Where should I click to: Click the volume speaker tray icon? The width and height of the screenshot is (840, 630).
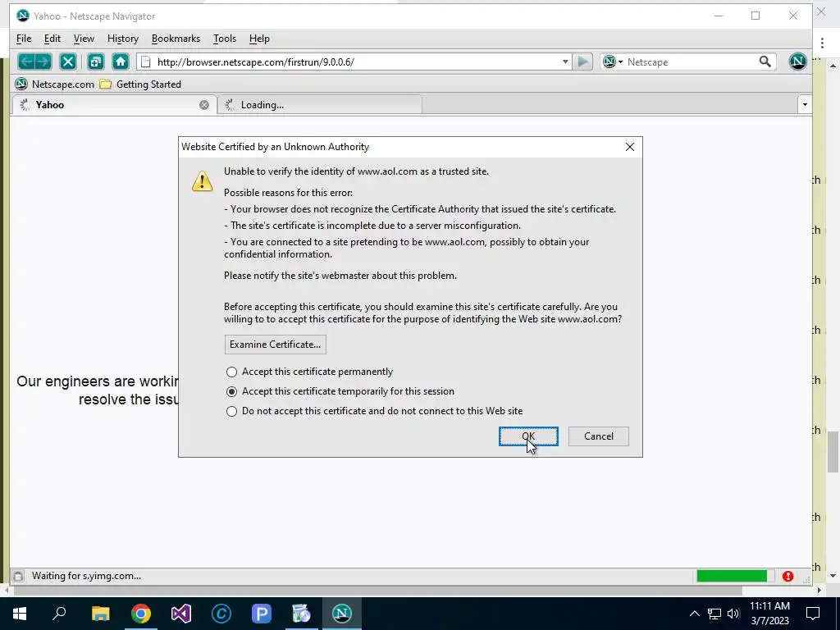[x=733, y=614]
